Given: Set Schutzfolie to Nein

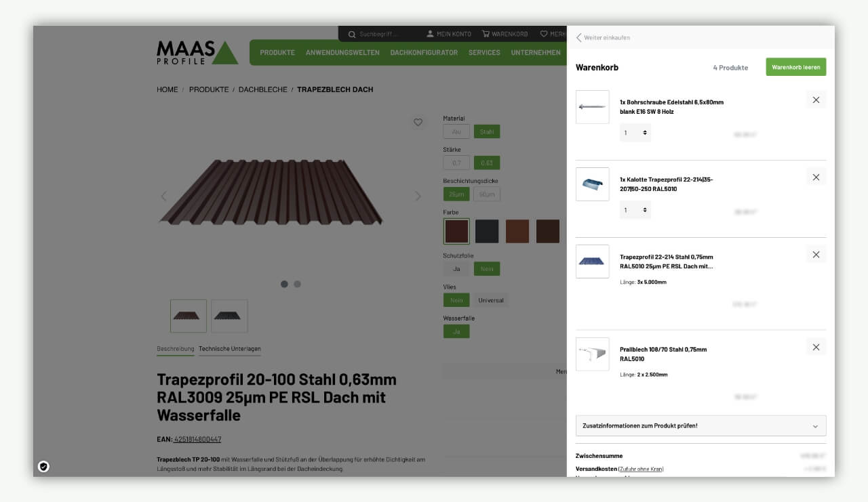Looking at the screenshot, I should pyautogui.click(x=487, y=269).
